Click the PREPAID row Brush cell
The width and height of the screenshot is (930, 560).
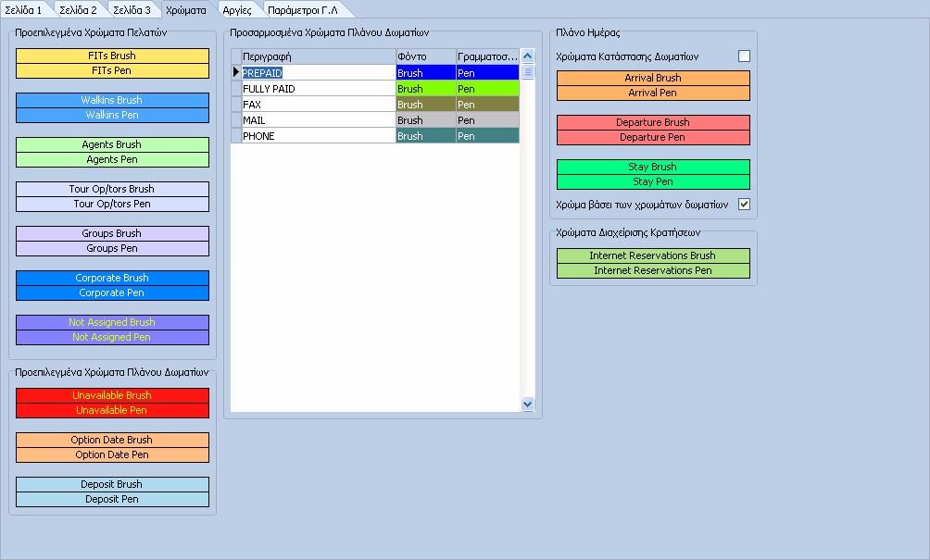(x=426, y=73)
